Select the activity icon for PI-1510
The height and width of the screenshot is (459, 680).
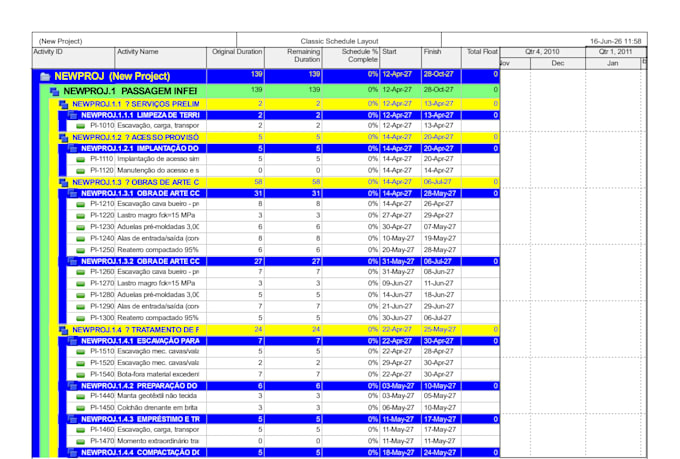pyautogui.click(x=81, y=352)
